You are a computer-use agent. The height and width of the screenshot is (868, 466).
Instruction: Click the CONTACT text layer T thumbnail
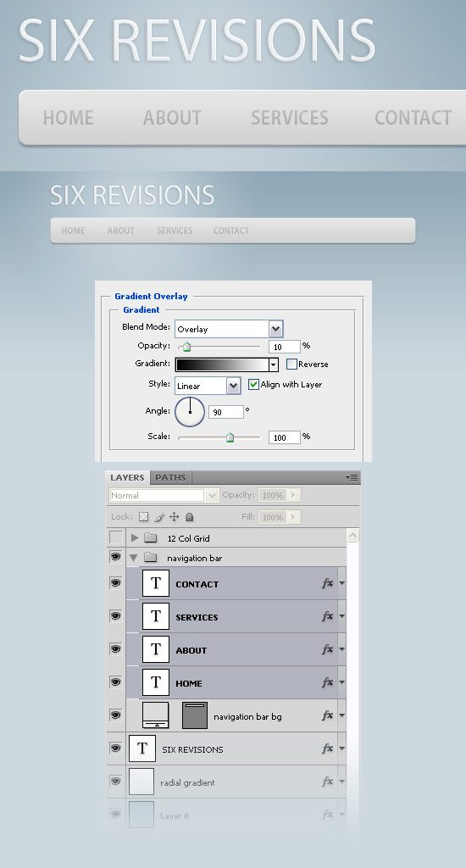coord(156,583)
